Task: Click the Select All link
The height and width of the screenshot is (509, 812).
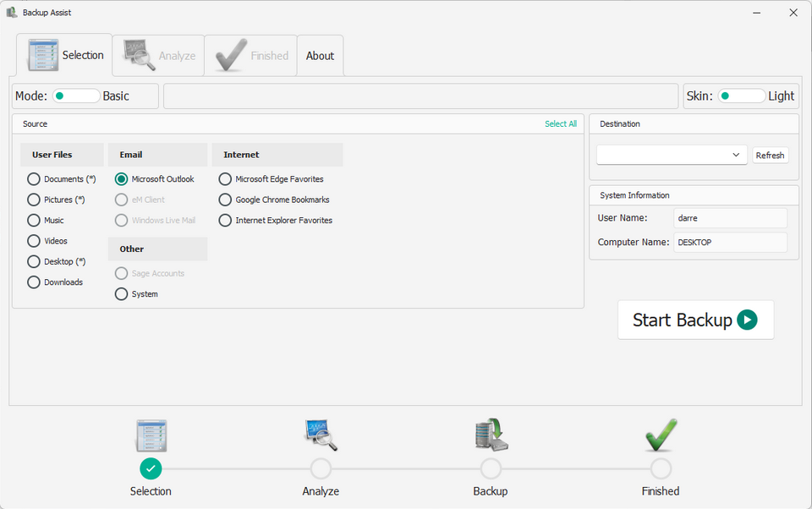Action: point(560,123)
